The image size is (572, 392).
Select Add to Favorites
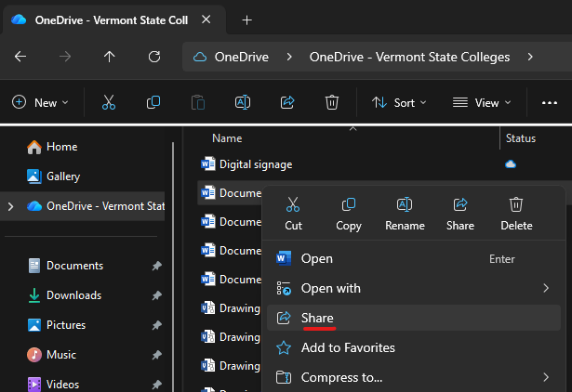(414, 347)
